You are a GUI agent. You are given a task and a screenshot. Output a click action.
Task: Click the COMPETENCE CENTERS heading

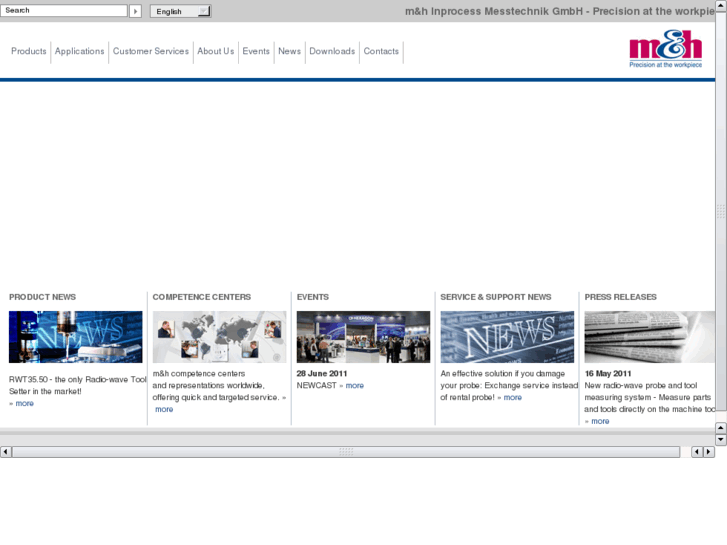[202, 297]
